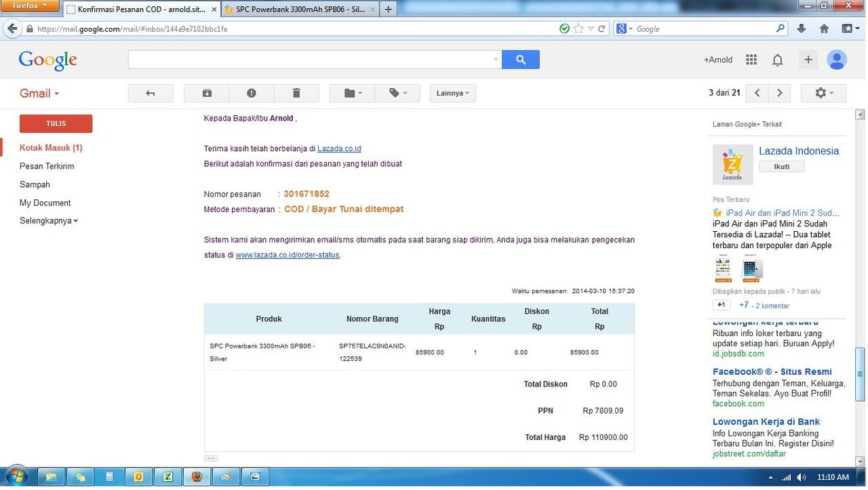Screen dimensions: 868x490
Task: Go back using the browser back arrow
Action: coord(12,28)
